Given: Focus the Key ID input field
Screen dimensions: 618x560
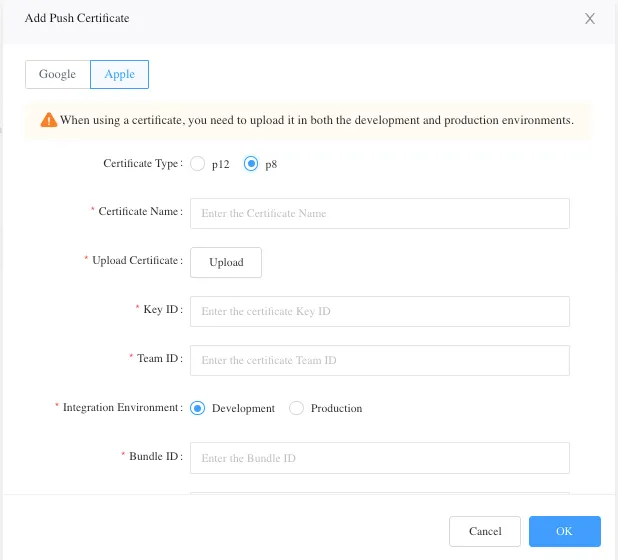Looking at the screenshot, I should click(380, 311).
